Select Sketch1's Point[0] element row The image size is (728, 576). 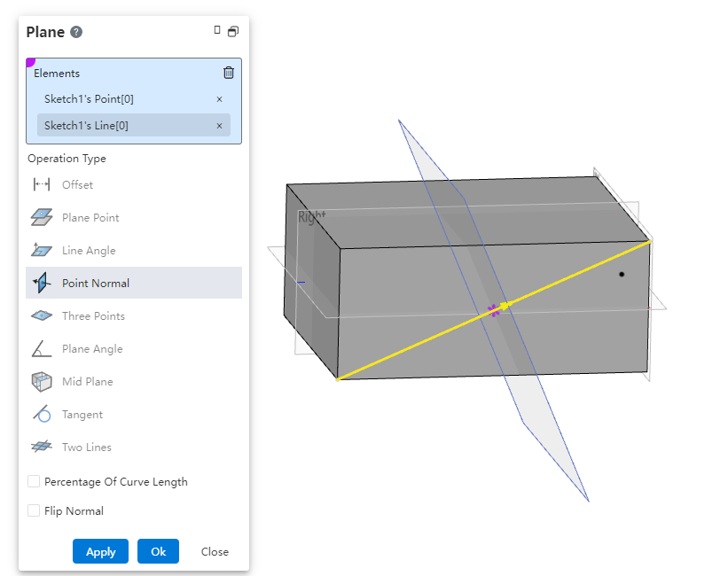(134, 99)
